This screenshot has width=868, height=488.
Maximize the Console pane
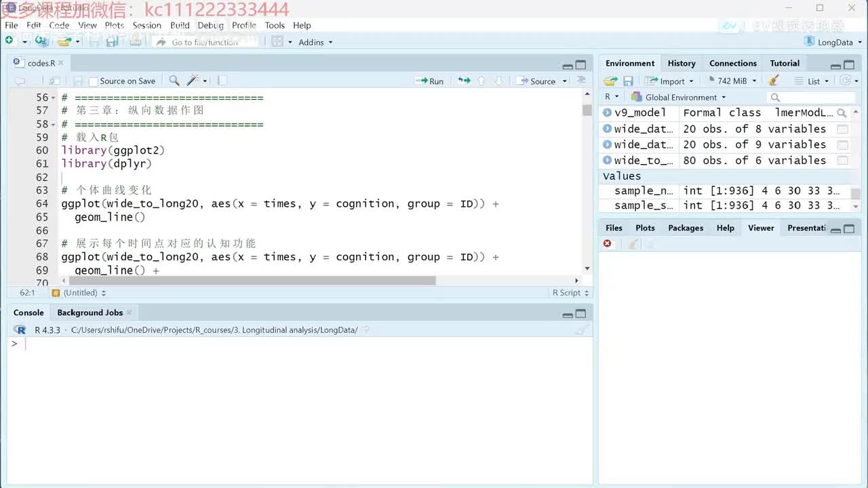click(x=580, y=314)
